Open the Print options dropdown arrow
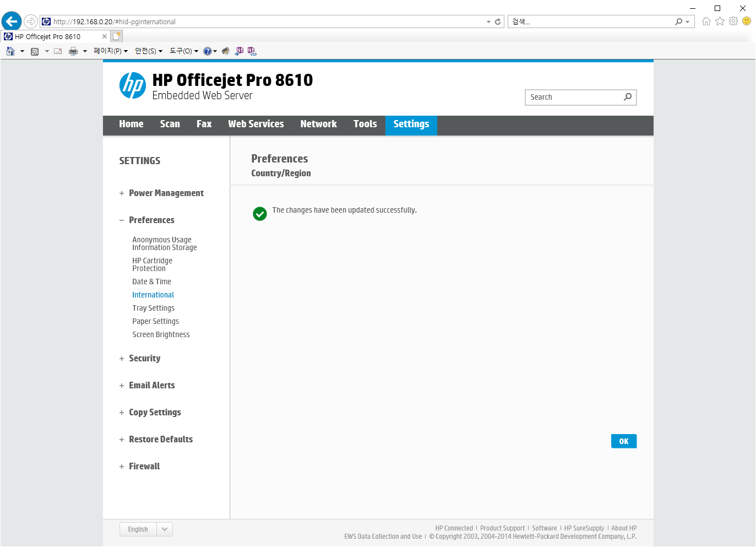The image size is (756, 547). (x=85, y=51)
